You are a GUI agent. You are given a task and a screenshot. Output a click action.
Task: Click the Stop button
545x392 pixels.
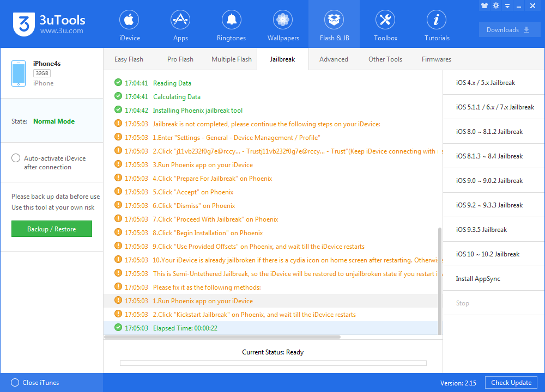[494, 303]
